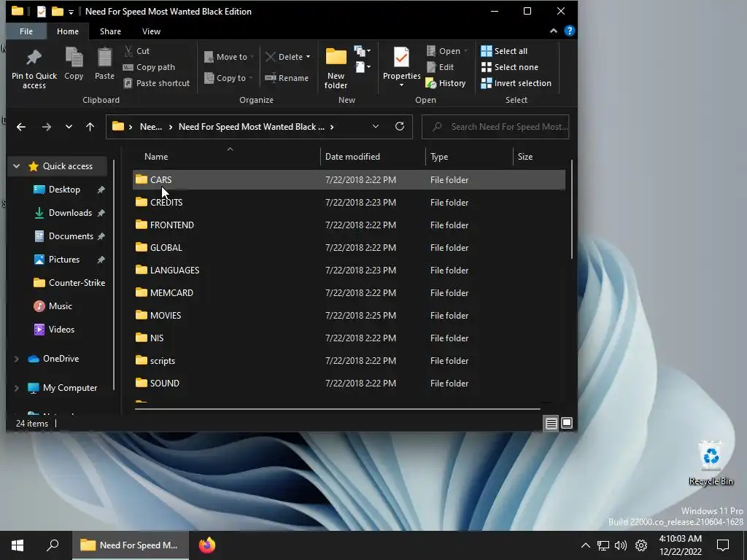
Task: Open Downloads in Quick access
Action: [x=70, y=213]
